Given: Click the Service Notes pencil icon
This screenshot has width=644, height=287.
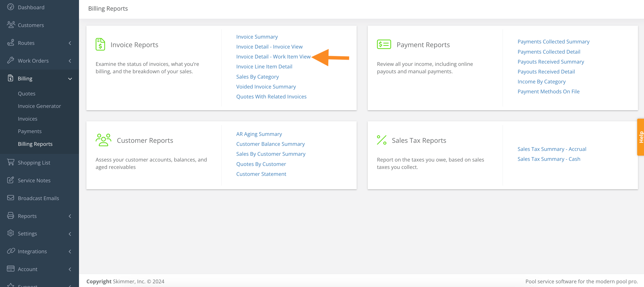Looking at the screenshot, I should click(10, 180).
